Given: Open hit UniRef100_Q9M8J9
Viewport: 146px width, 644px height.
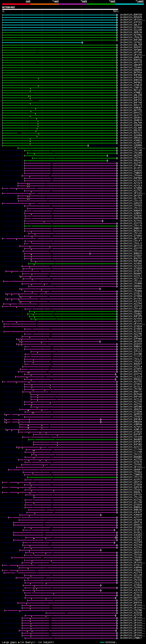Looking at the screenshot, I should (131, 58).
